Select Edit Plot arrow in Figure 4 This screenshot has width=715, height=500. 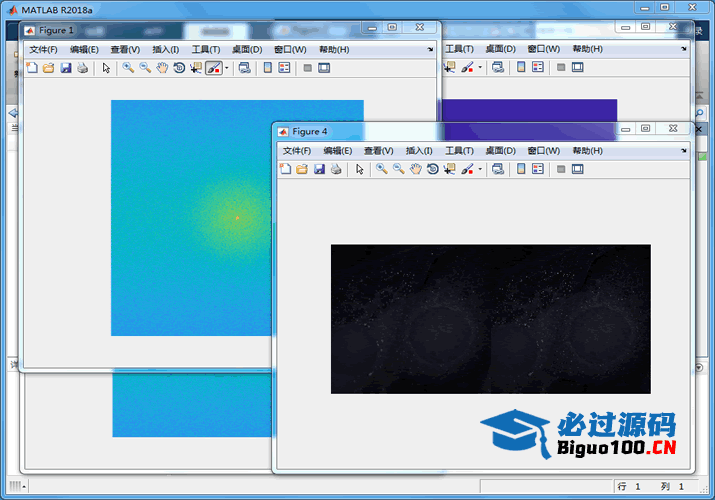pos(360,169)
